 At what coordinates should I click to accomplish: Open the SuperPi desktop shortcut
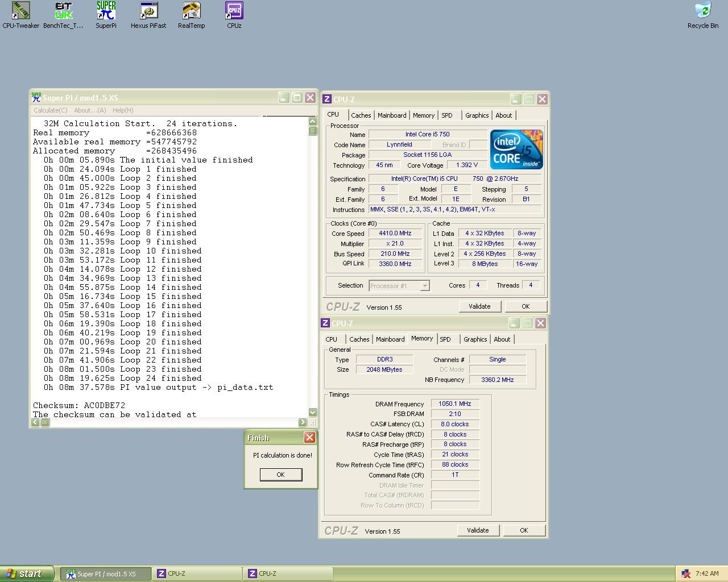(x=106, y=11)
